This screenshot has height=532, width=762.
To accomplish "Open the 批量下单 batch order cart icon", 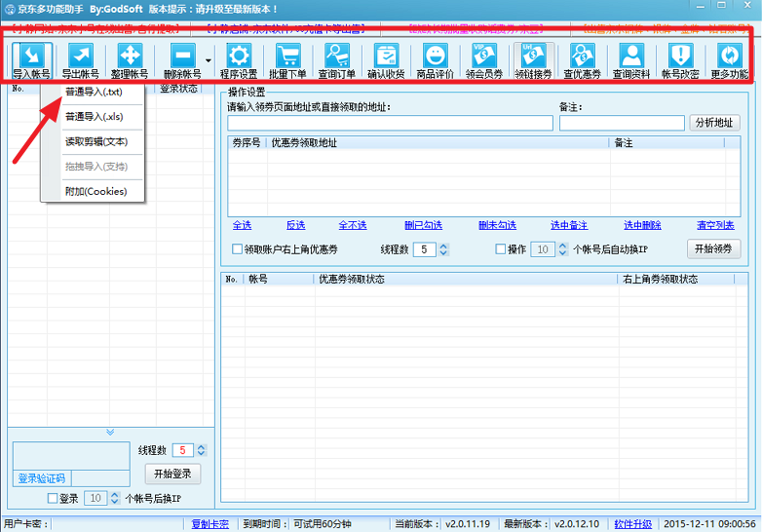I will [x=287, y=60].
